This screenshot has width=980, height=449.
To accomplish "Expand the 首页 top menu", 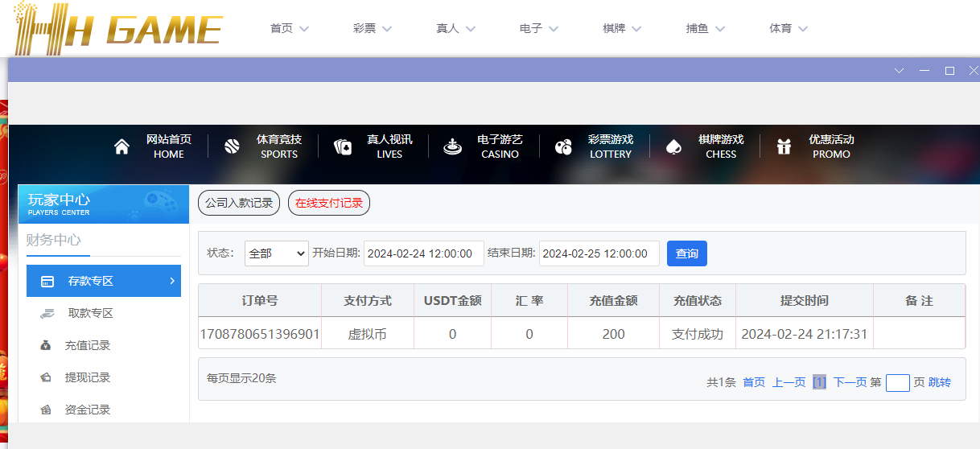I will coord(289,28).
